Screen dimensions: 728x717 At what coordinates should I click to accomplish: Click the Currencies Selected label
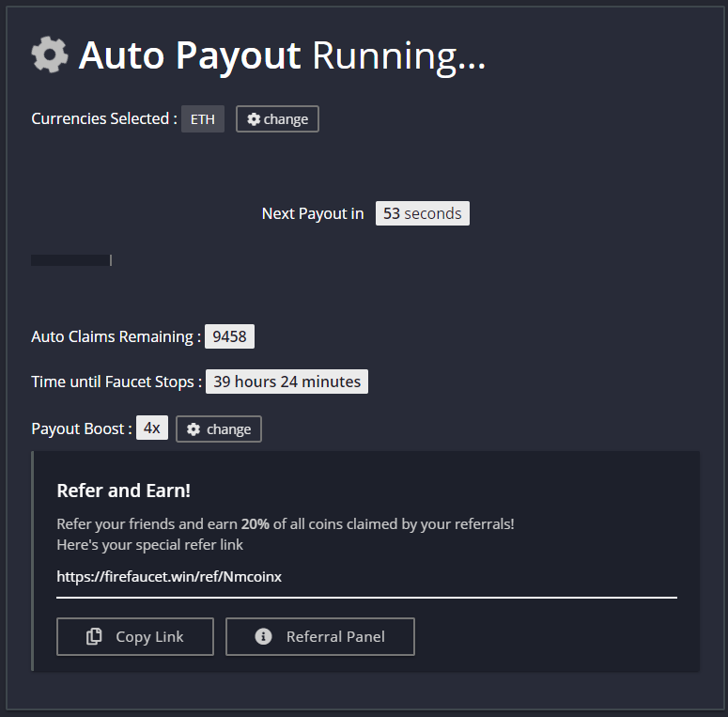point(104,119)
